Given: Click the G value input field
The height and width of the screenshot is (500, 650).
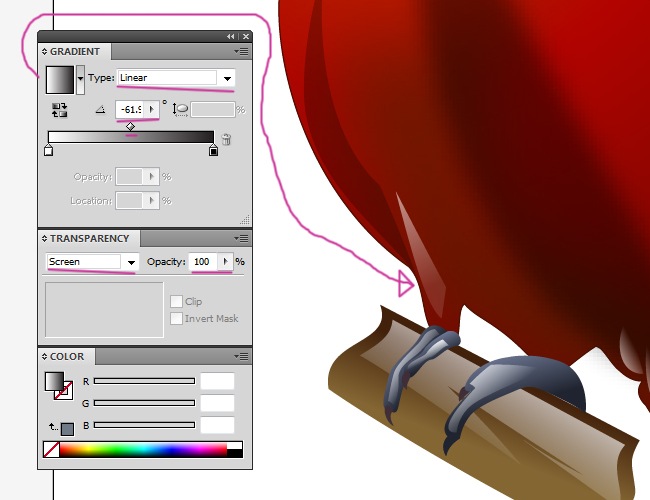Looking at the screenshot, I should click(218, 403).
